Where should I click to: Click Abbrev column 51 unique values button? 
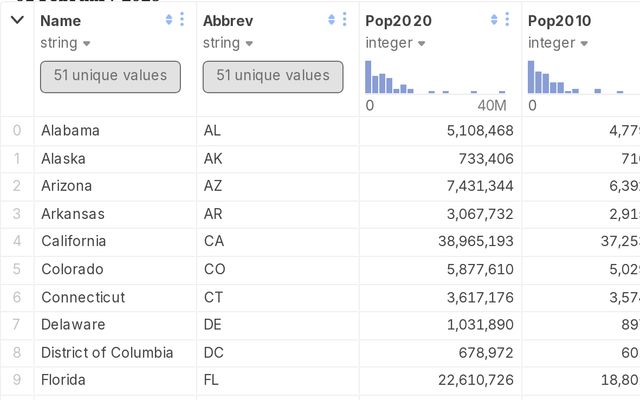273,76
